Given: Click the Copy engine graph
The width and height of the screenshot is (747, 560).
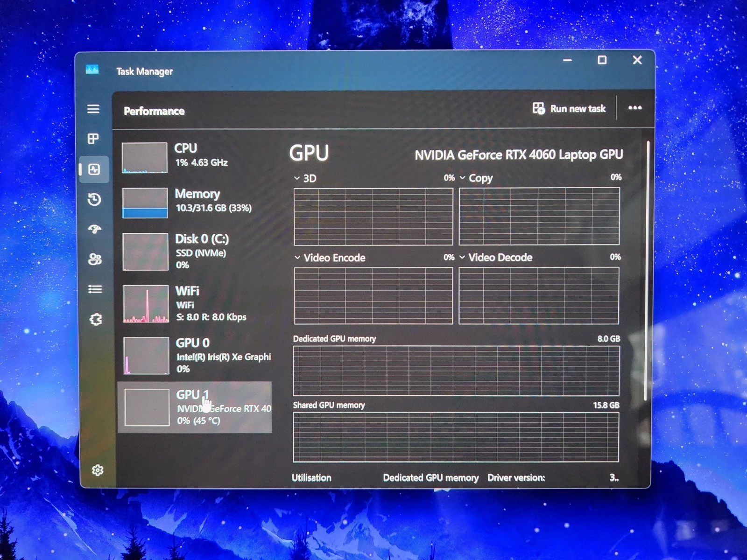Looking at the screenshot, I should coord(539,216).
